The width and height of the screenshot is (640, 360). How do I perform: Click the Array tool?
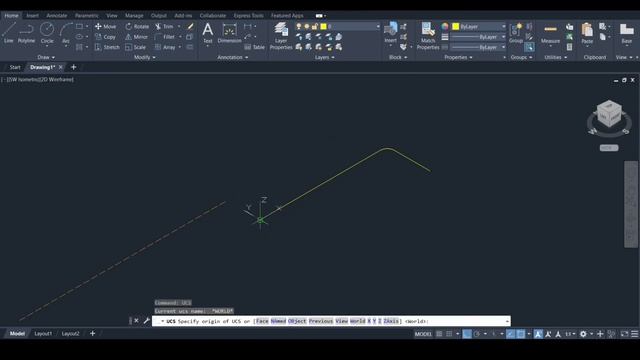point(165,47)
